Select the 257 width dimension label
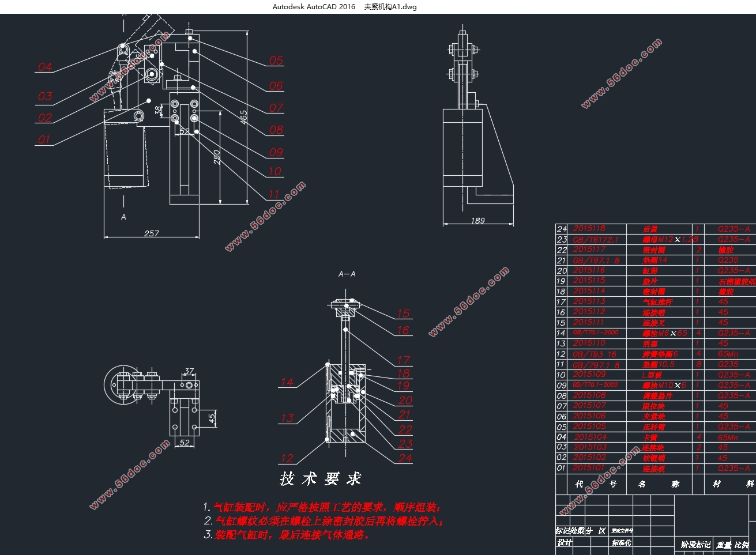 point(151,233)
